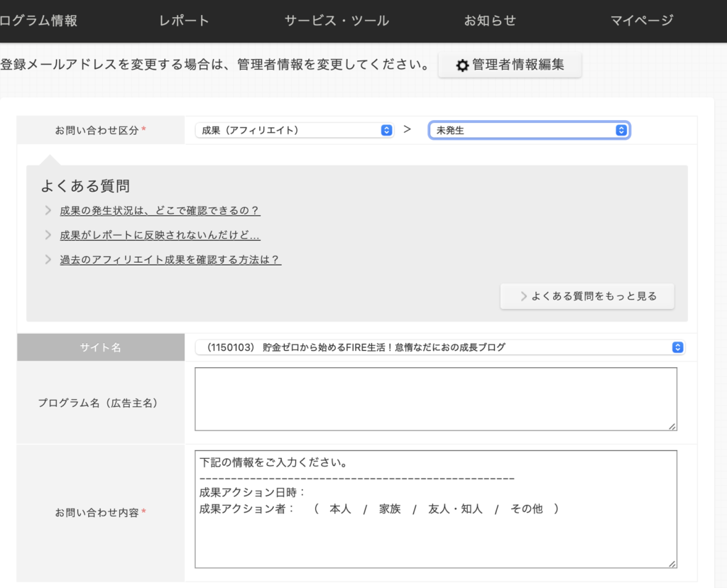Viewport: 727px width, 588px height.
Task: Select お知らせ in the top navigation
Action: click(x=490, y=21)
